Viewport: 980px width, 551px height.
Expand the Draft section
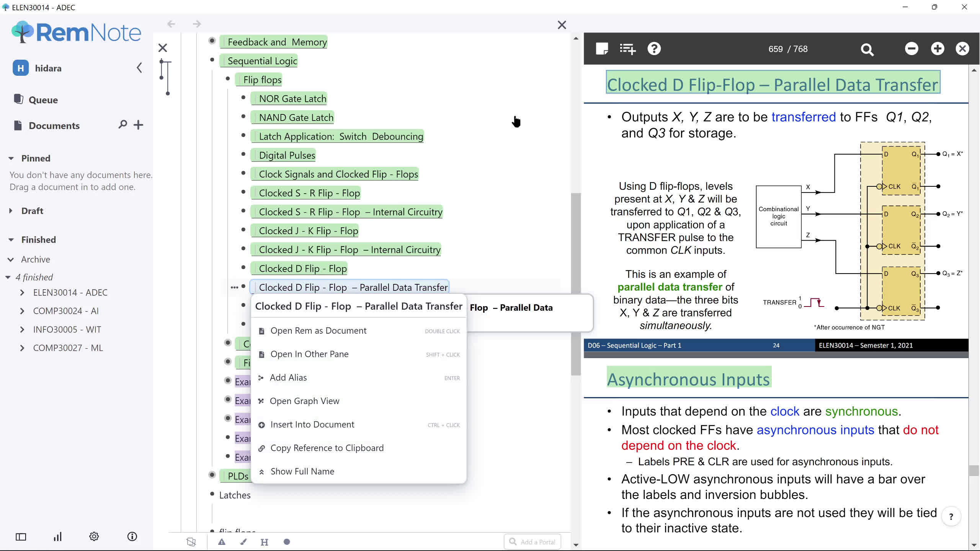pyautogui.click(x=11, y=211)
